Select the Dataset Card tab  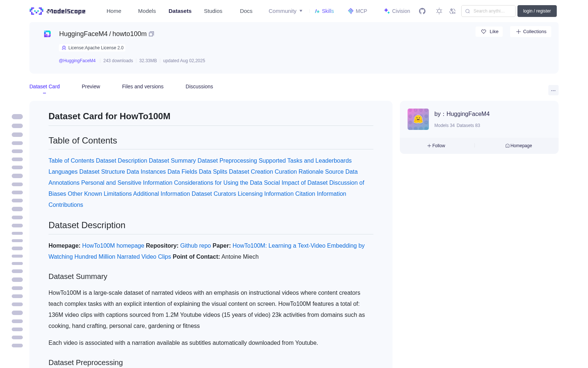click(44, 86)
